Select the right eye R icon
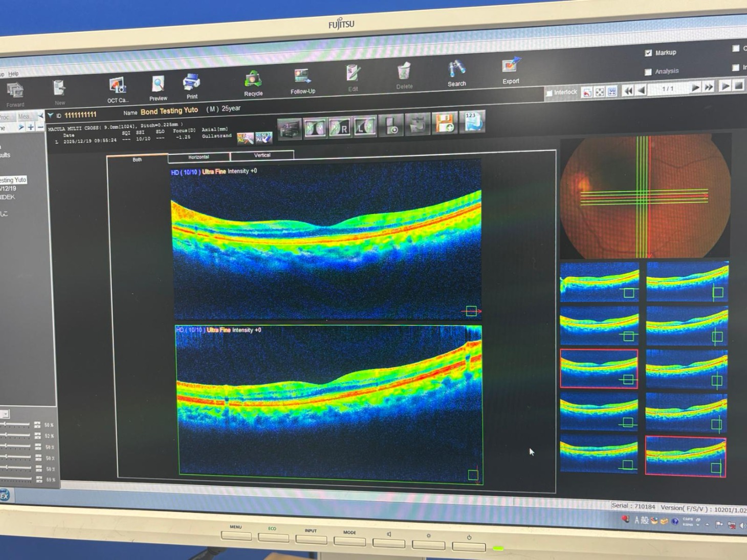747x560 pixels. click(340, 127)
